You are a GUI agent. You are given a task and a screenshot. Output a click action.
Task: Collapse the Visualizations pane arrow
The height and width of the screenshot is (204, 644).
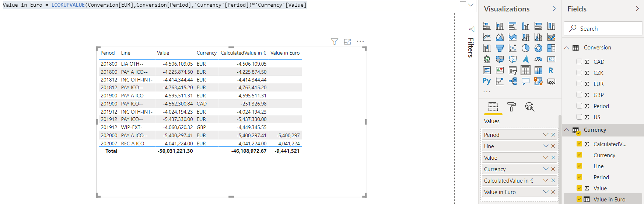point(554,8)
